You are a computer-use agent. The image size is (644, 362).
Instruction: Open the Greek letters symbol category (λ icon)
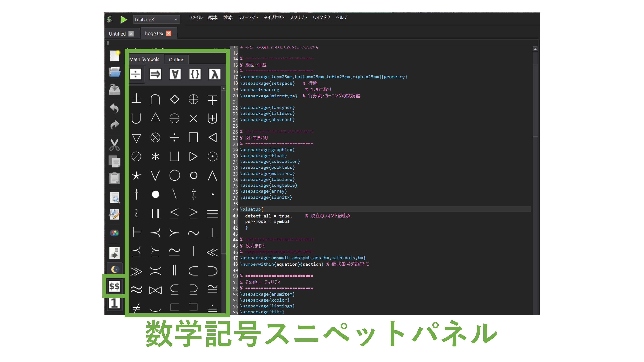coord(214,74)
